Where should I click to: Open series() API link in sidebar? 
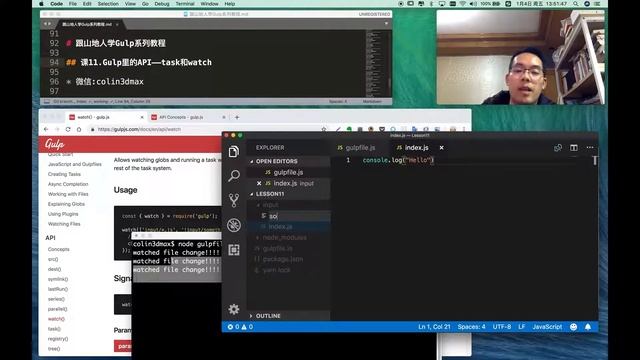56,299
